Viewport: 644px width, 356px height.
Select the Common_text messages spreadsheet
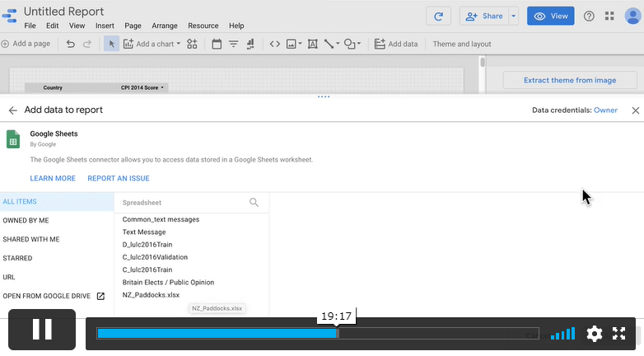click(x=161, y=219)
